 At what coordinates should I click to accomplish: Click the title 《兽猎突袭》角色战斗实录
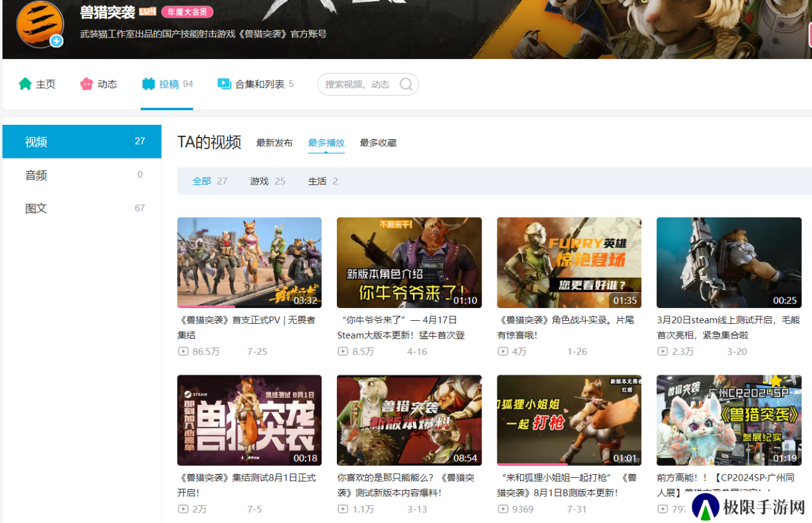tap(566, 327)
